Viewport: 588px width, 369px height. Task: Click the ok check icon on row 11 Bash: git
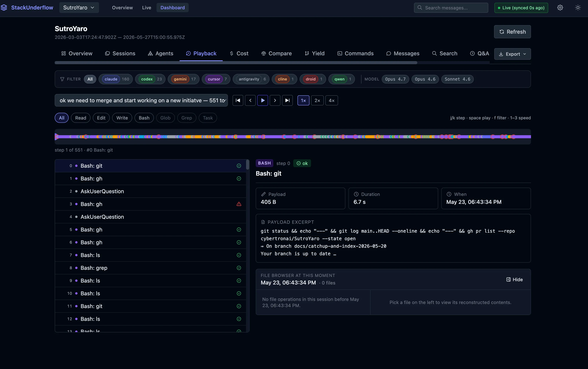pos(239,306)
